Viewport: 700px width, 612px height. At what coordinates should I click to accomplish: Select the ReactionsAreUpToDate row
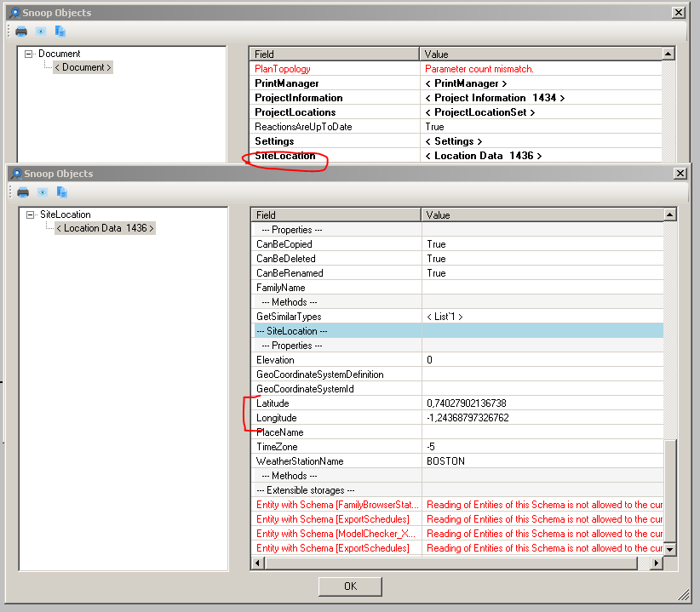pos(456,127)
